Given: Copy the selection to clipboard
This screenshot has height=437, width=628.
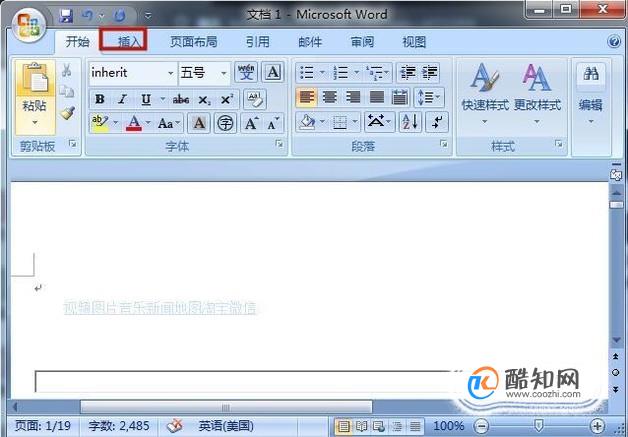Looking at the screenshot, I should coord(66,91).
